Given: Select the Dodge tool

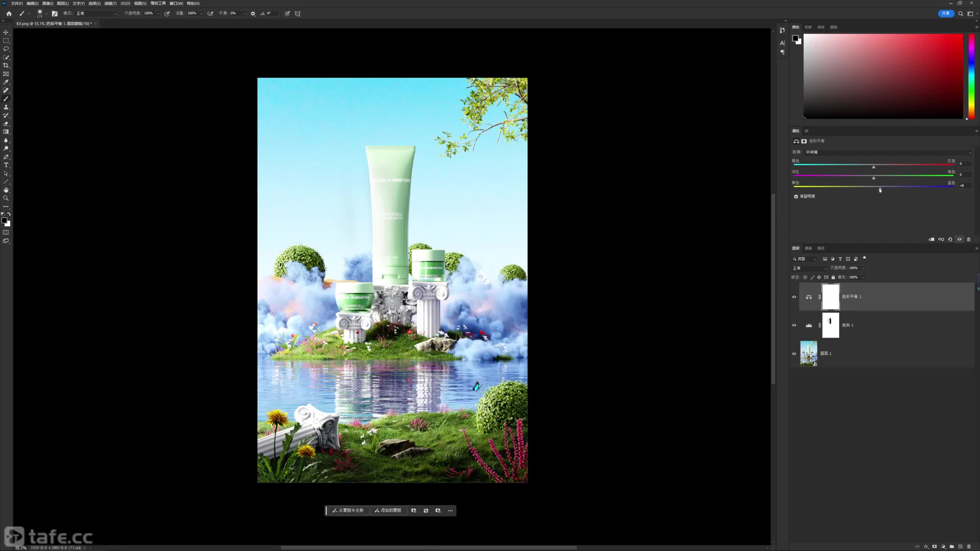Looking at the screenshot, I should pyautogui.click(x=6, y=148).
